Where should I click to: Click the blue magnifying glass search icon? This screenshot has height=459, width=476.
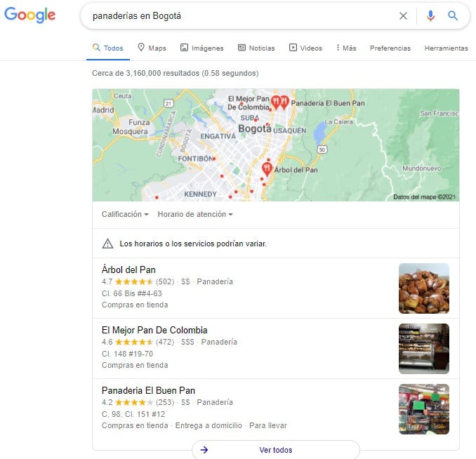[453, 15]
